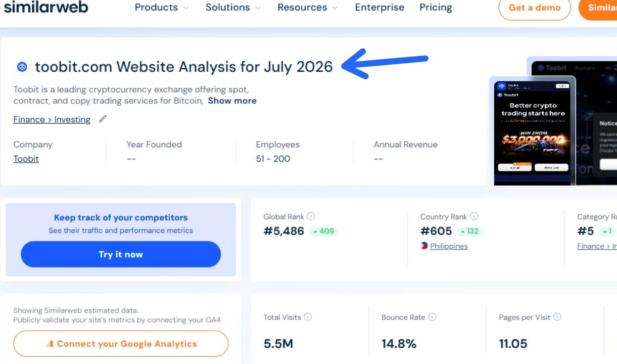Open the Toobit company link
617x364 pixels.
[x=26, y=159]
